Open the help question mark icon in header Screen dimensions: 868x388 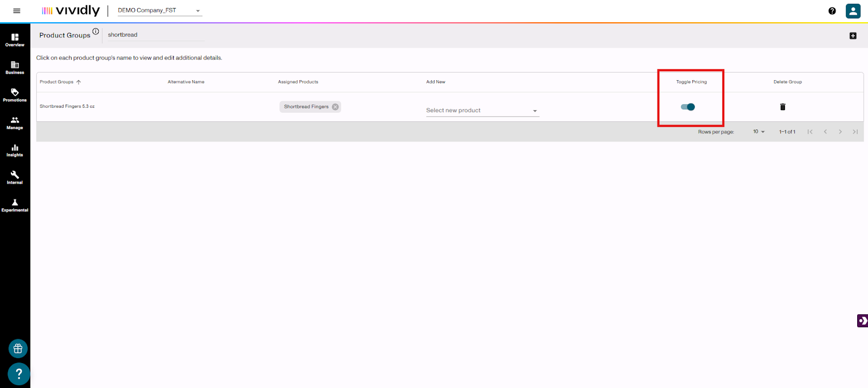(x=832, y=11)
